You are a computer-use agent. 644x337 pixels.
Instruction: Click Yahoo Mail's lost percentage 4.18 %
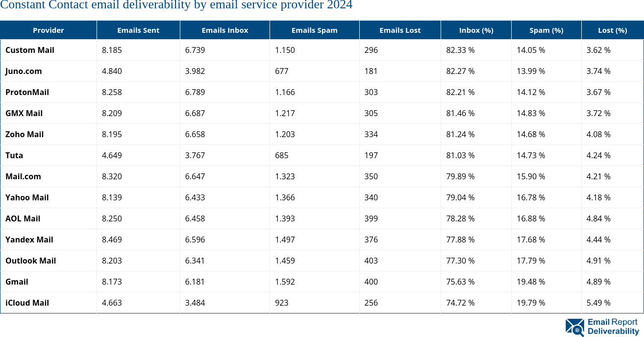598,197
